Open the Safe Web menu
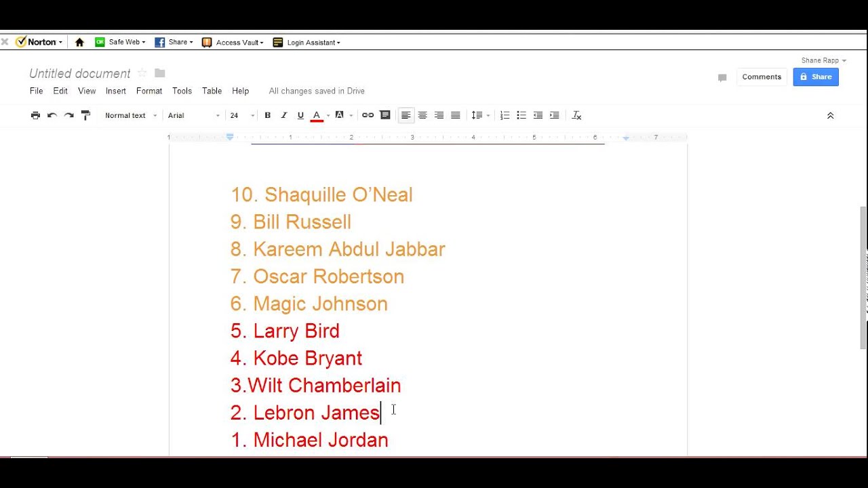 (120, 42)
